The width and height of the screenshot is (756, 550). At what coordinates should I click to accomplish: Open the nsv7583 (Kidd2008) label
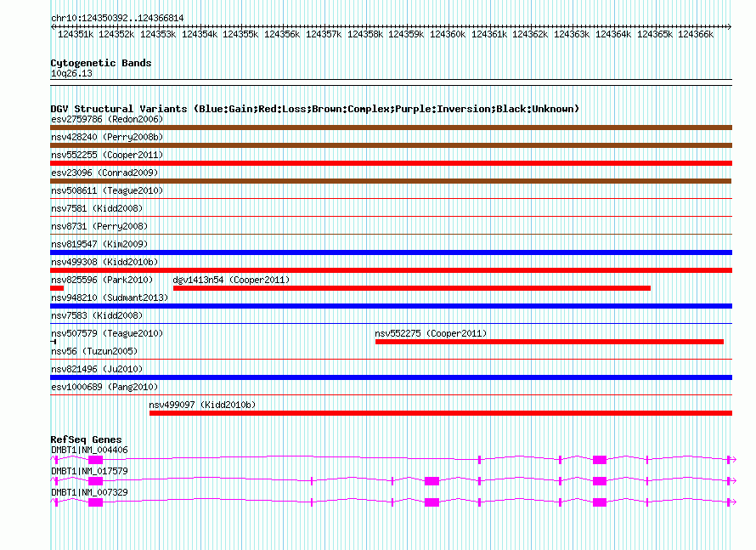click(97, 315)
